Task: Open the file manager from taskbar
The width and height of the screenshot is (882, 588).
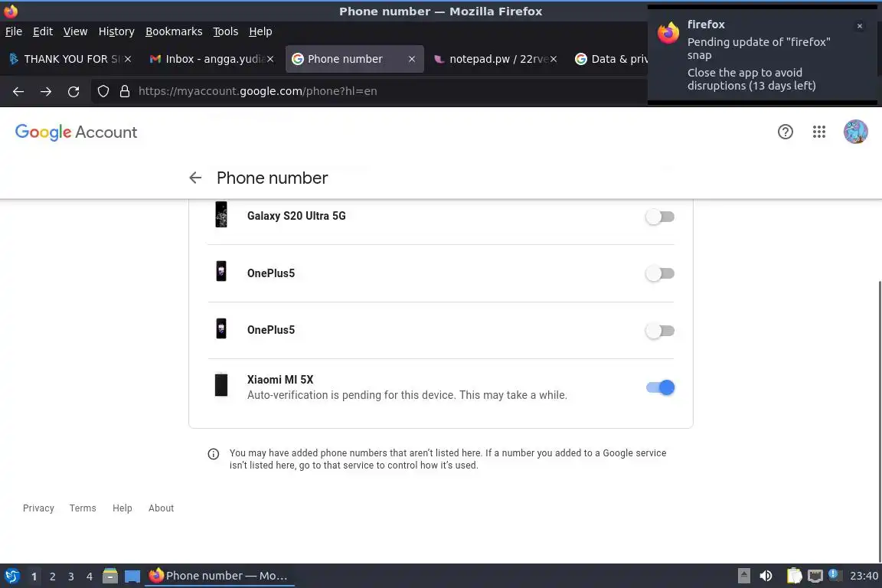Action: click(x=110, y=576)
